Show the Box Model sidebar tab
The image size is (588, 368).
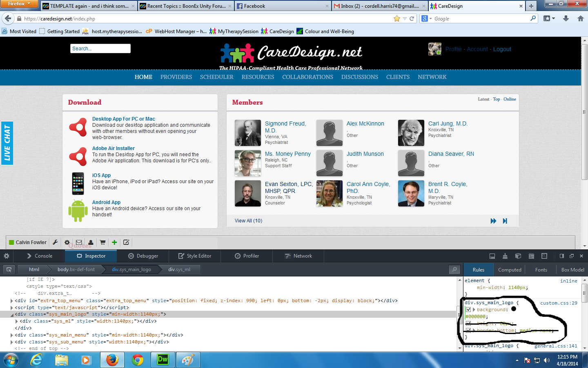(572, 270)
